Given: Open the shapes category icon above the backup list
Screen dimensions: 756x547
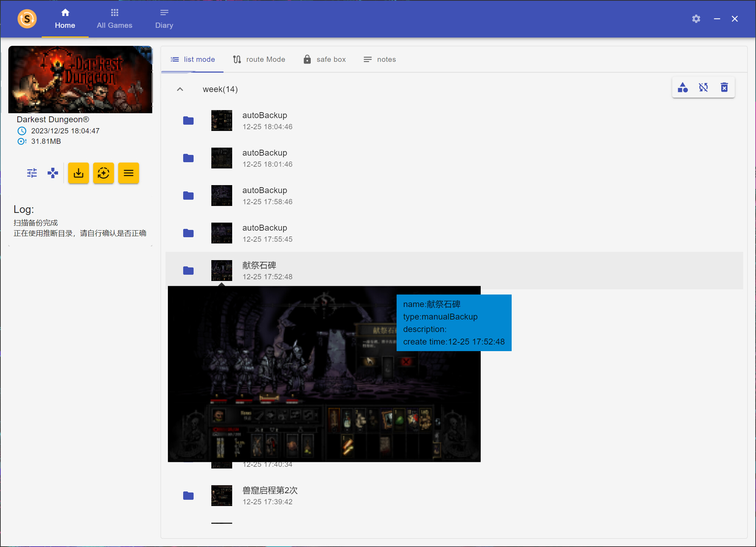Looking at the screenshot, I should [682, 88].
